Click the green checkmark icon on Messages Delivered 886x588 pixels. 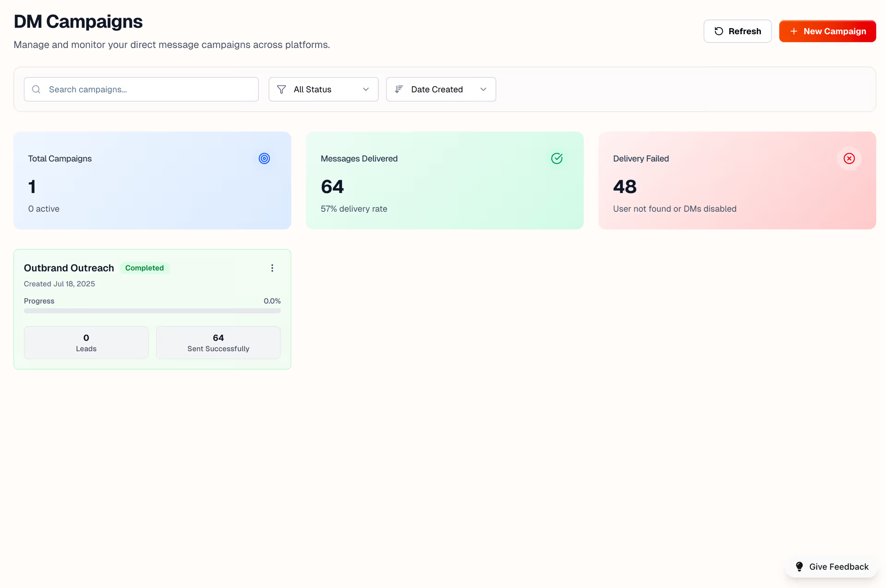[x=557, y=158]
